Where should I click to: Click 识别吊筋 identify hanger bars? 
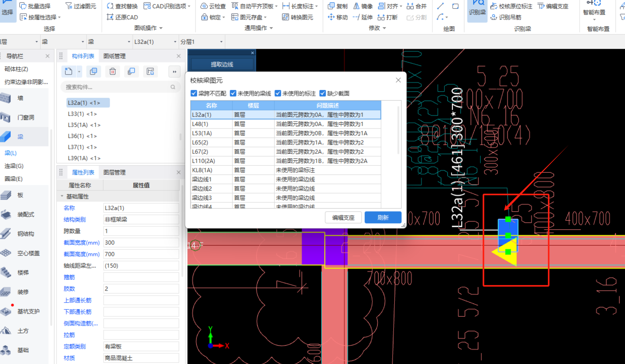click(506, 17)
